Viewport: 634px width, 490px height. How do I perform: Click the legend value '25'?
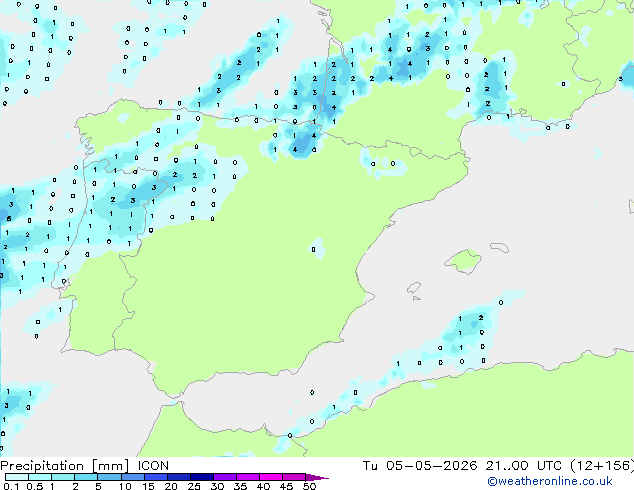pyautogui.click(x=194, y=486)
